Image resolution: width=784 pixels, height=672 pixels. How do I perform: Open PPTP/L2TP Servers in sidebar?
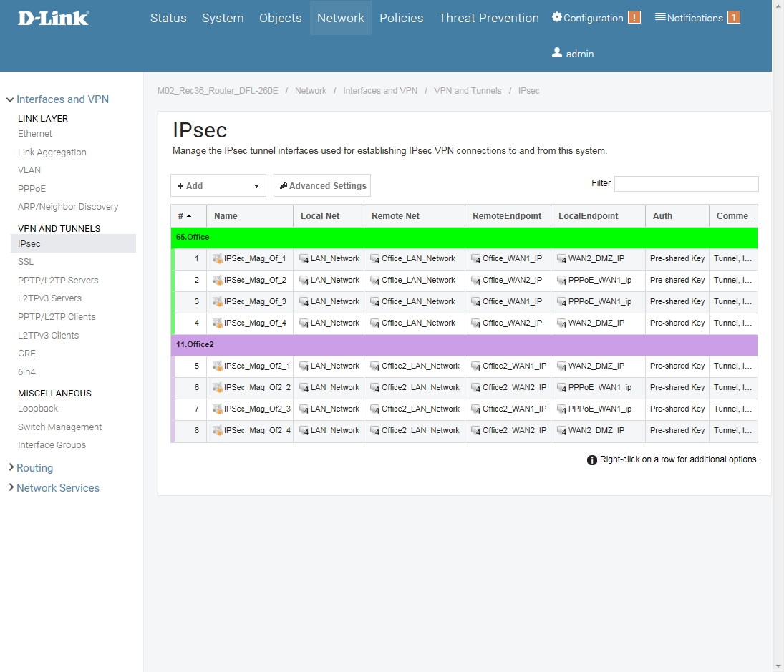58,281
